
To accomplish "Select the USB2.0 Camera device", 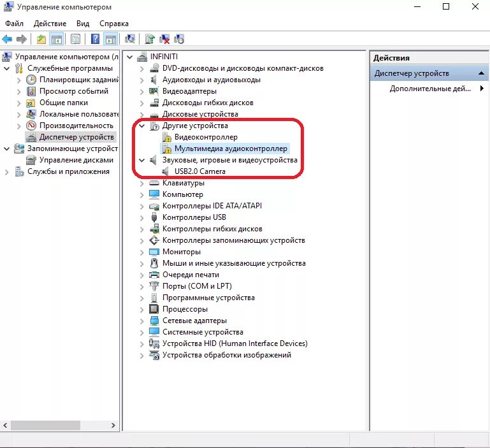I will coord(199,171).
